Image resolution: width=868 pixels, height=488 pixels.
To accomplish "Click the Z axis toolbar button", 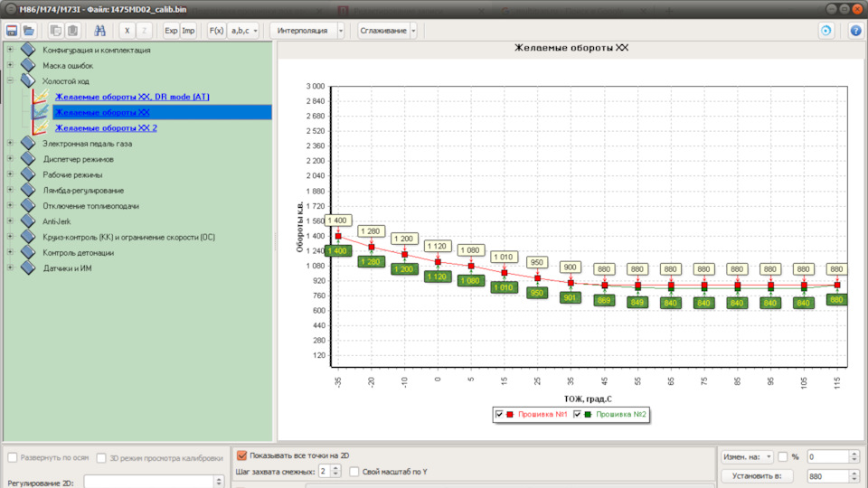I will point(144,31).
